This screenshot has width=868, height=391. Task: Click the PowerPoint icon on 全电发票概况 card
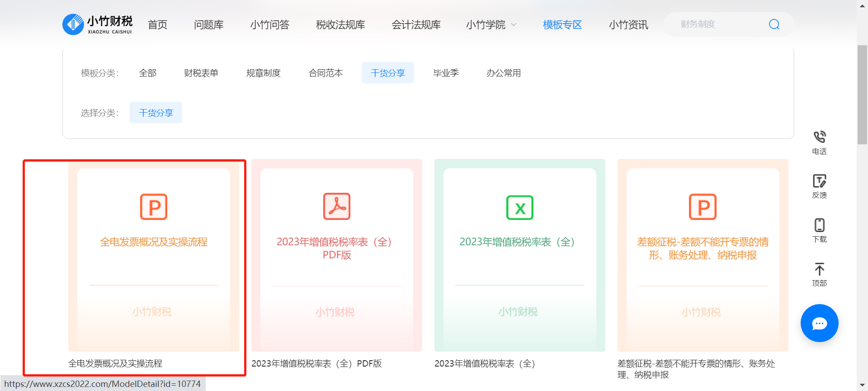154,207
